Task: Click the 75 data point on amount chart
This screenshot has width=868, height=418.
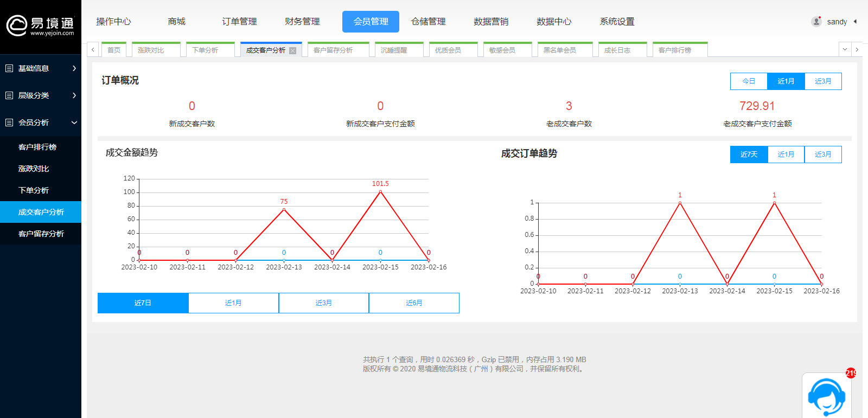Action: pyautogui.click(x=284, y=209)
